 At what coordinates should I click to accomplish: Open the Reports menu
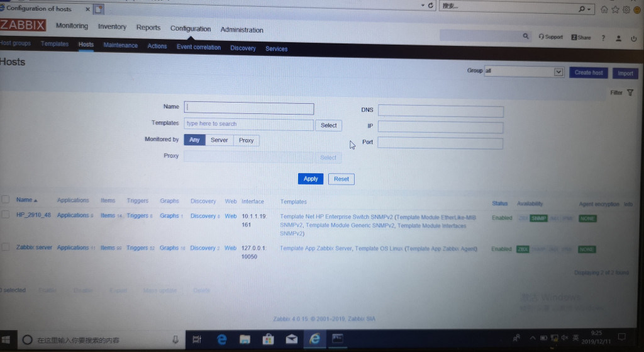148,28
